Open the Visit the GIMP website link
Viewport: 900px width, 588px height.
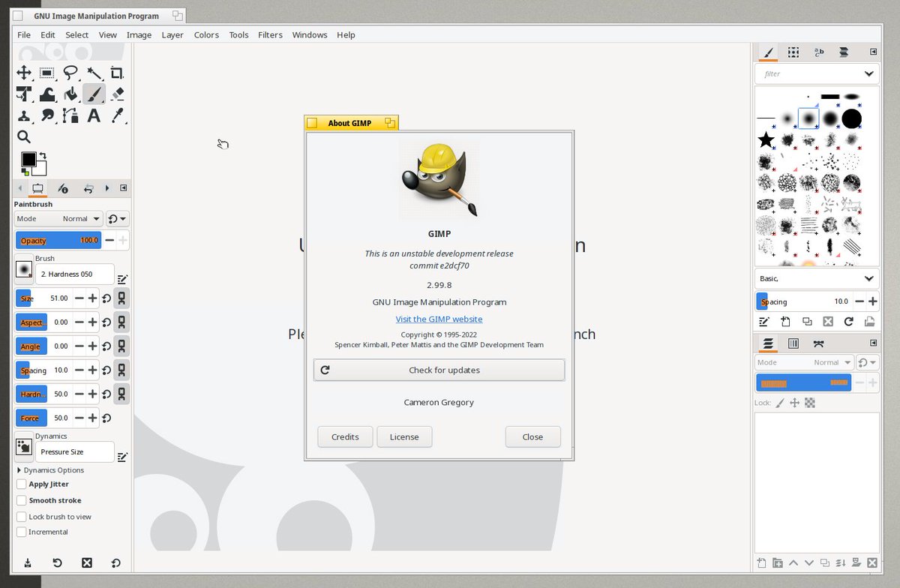click(439, 319)
